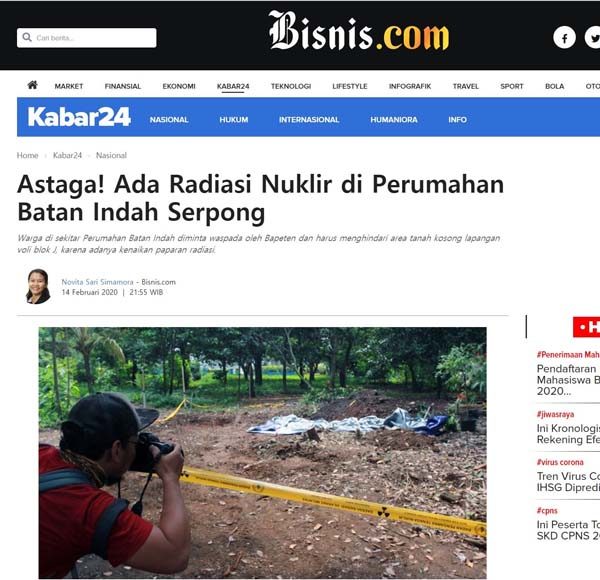Click the Home breadcrumb link
The image size is (600, 580).
tap(28, 155)
